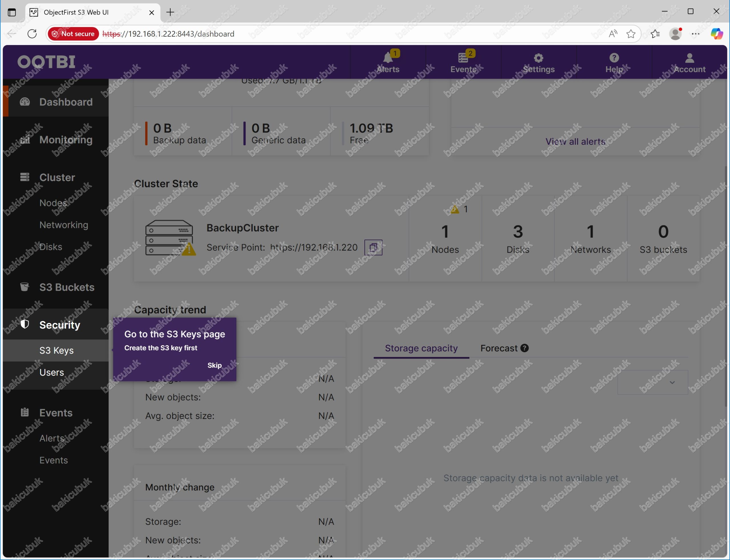Open a new browser tab
Viewport: 730px width, 560px height.
170,12
